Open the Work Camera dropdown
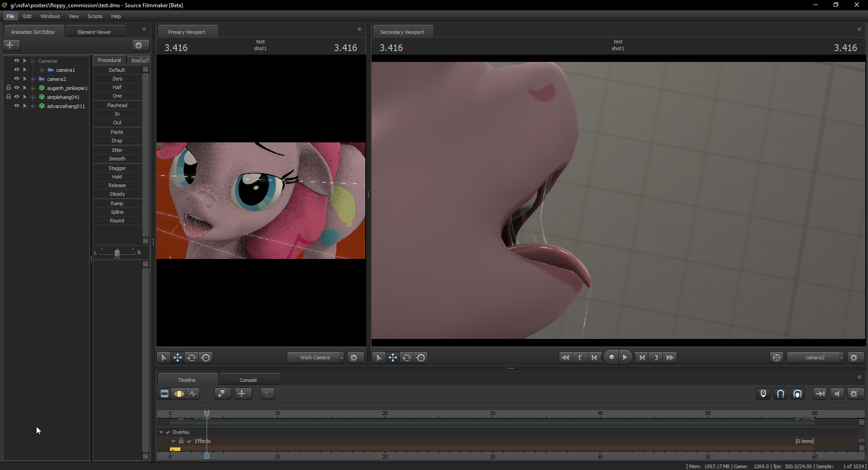This screenshot has width=868, height=470. tap(315, 357)
